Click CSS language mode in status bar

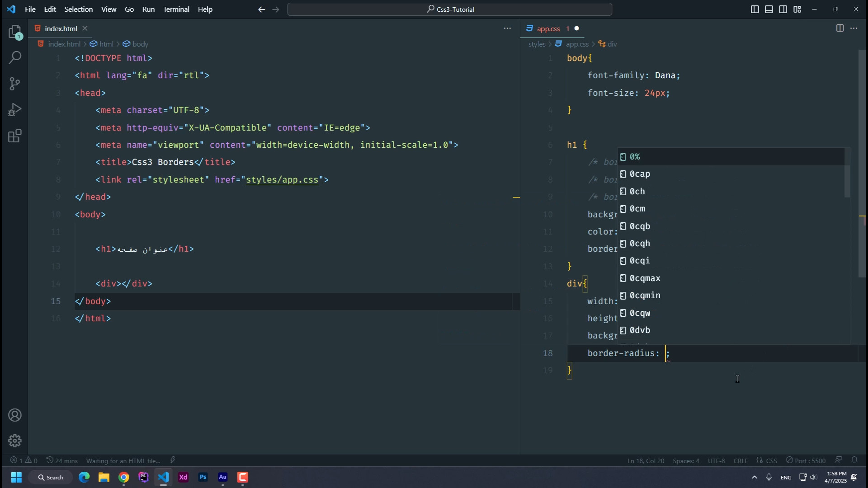coord(771,460)
